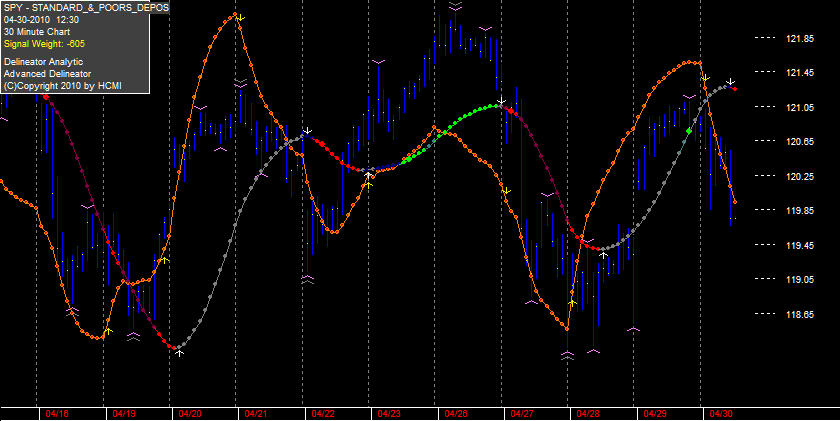Click the 04/20 date marker

190,414
